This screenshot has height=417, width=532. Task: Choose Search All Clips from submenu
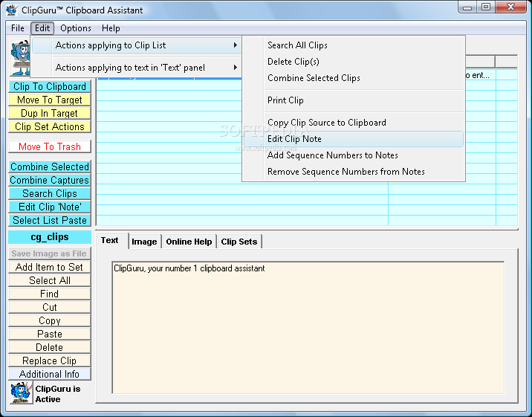[x=353, y=45]
